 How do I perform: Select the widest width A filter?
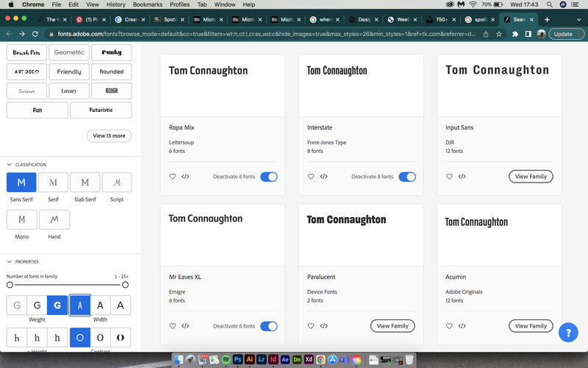[x=121, y=305]
